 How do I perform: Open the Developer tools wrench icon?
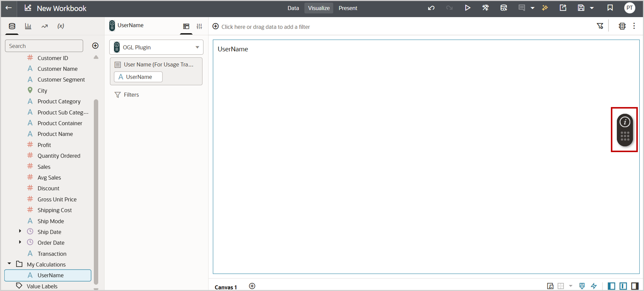click(485, 8)
